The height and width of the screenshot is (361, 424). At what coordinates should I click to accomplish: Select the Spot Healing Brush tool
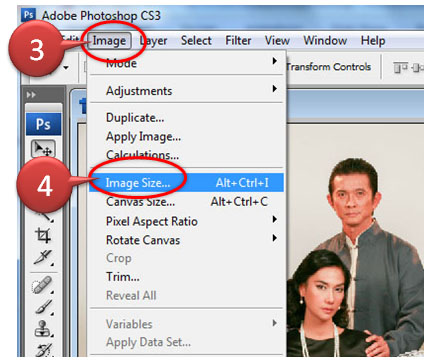click(x=43, y=285)
